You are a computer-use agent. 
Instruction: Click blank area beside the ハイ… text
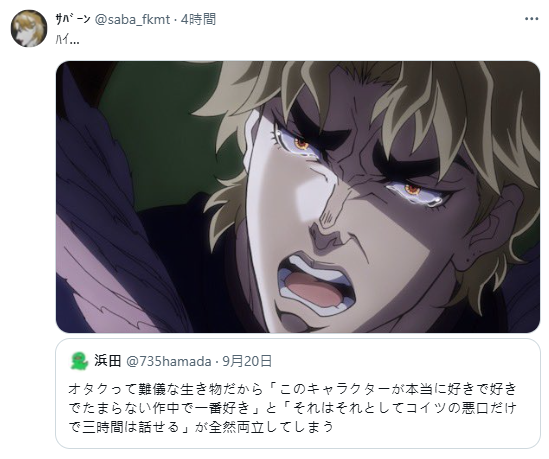pos(280,40)
